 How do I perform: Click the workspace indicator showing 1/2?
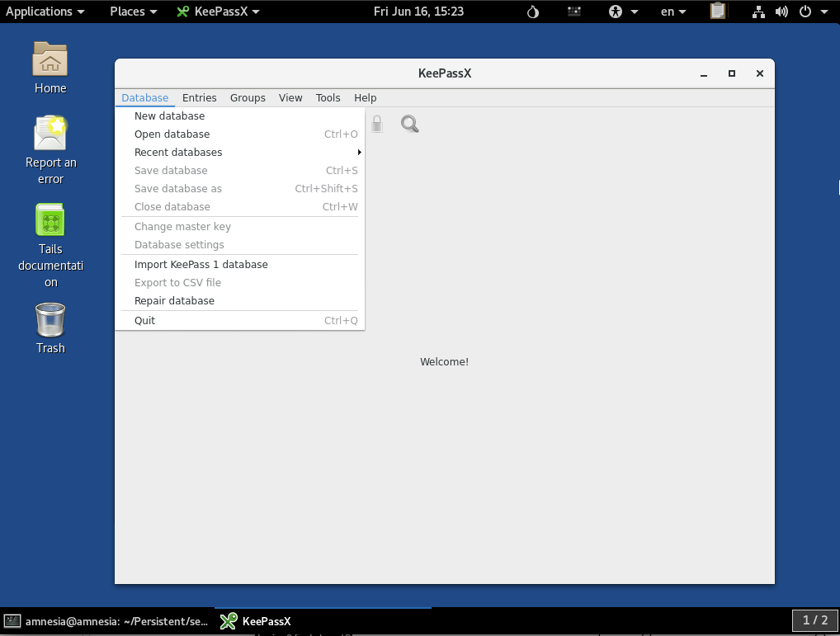click(x=815, y=620)
